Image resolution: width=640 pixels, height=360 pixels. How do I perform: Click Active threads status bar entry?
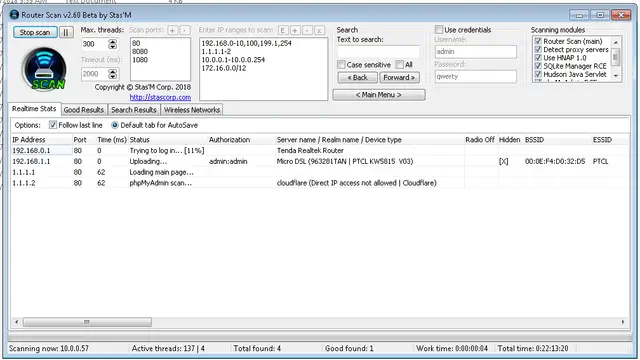[x=168, y=349]
